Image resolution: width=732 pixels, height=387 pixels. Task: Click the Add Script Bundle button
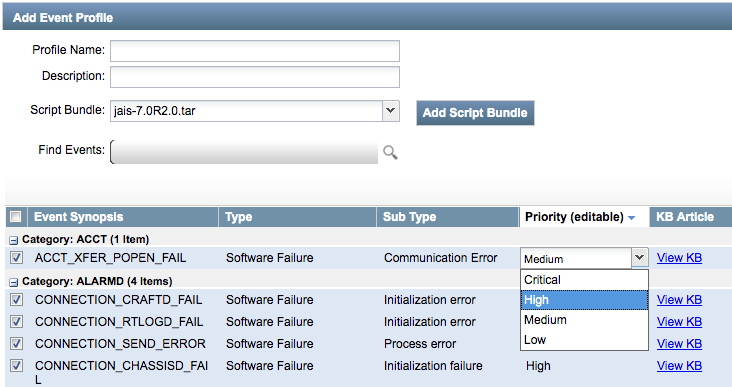tap(475, 113)
